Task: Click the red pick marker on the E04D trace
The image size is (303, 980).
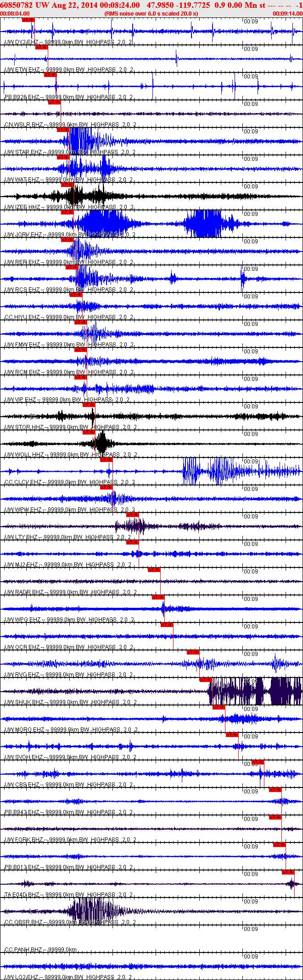Action: click(x=288, y=873)
